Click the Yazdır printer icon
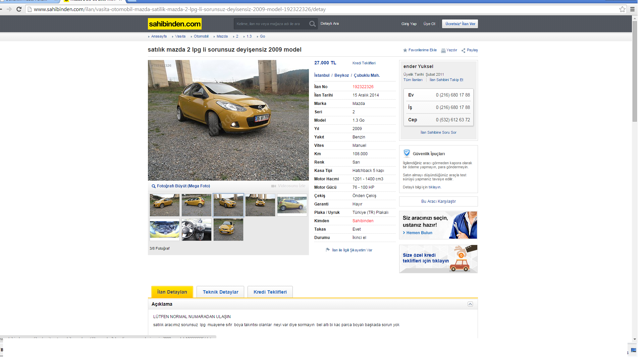The width and height of the screenshot is (644, 362). point(443,51)
